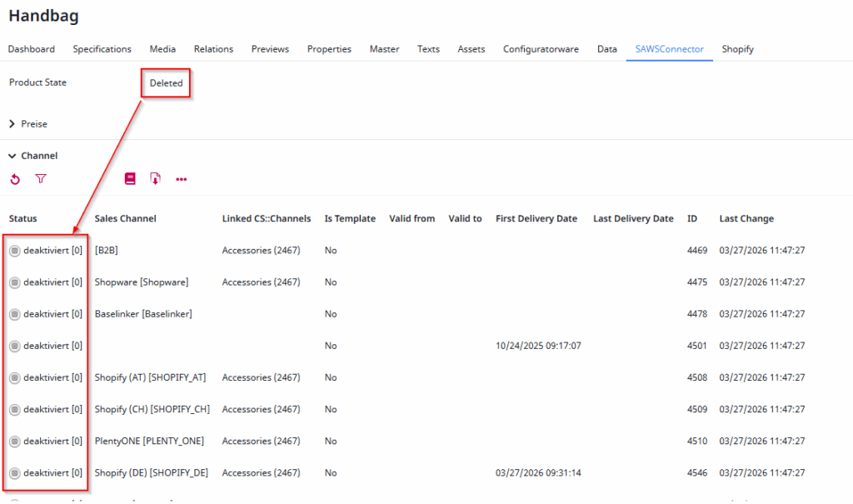
Task: Click the log book icon in the toolbar
Action: (130, 178)
